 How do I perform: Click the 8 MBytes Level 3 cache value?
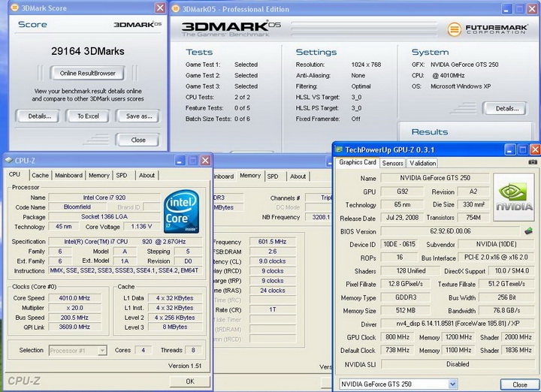point(175,327)
